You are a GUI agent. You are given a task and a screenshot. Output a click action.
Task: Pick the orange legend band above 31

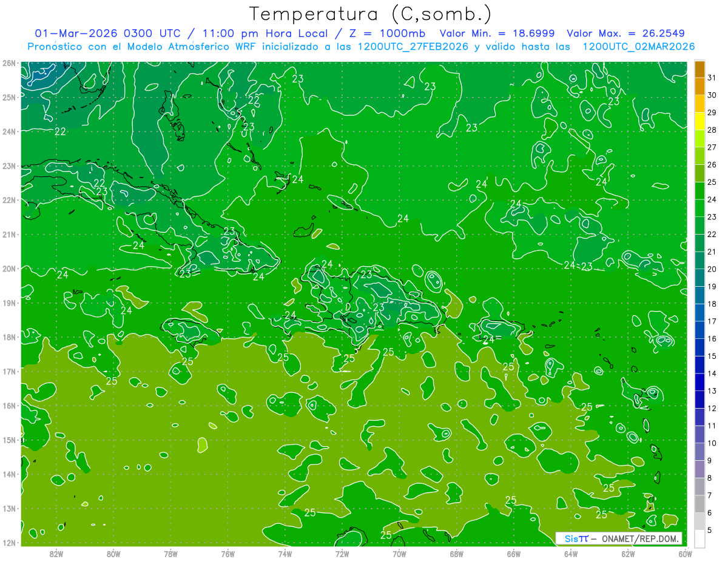[699, 69]
